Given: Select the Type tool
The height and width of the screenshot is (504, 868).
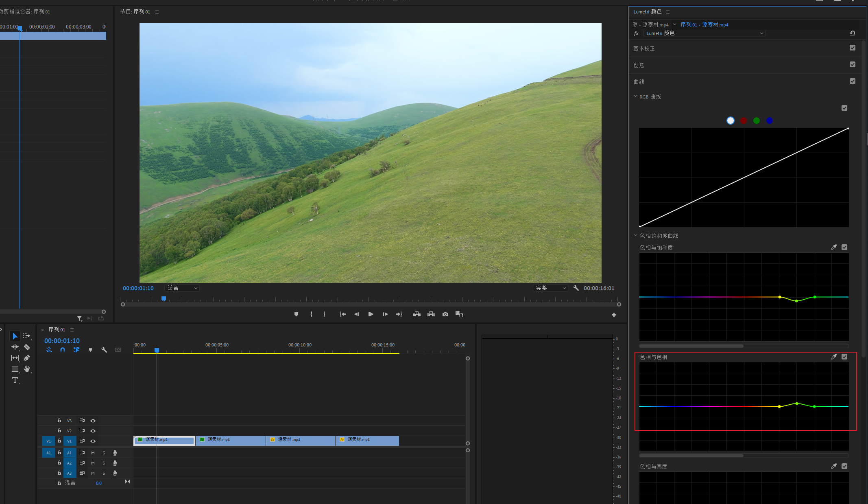Looking at the screenshot, I should (x=15, y=380).
